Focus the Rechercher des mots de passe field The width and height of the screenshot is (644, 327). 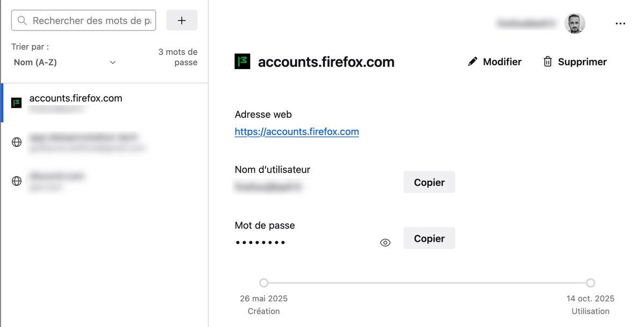[x=91, y=20]
